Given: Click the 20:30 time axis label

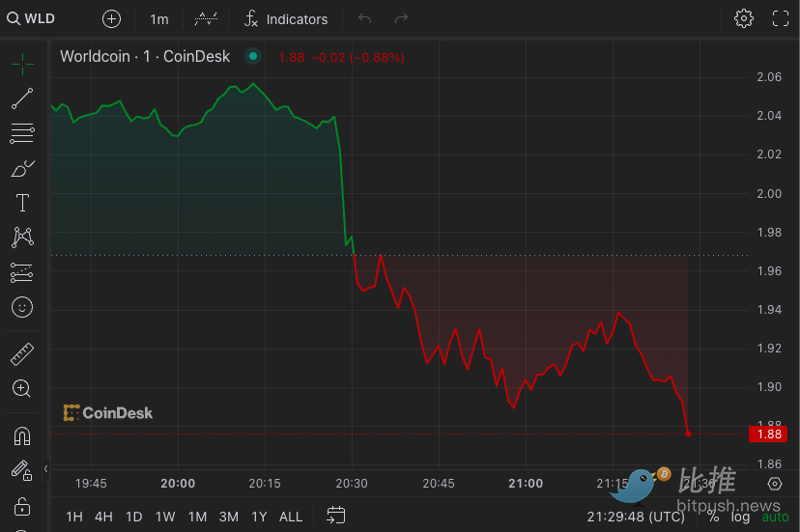Looking at the screenshot, I should [x=352, y=484].
